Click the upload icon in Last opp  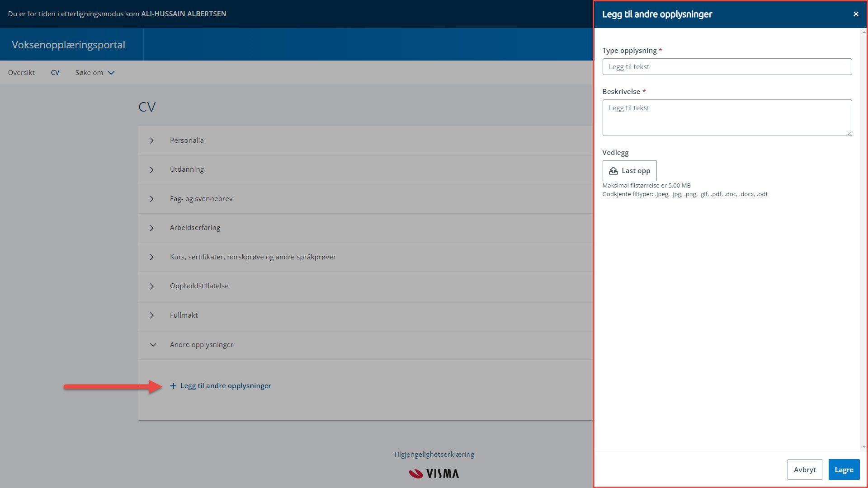613,171
